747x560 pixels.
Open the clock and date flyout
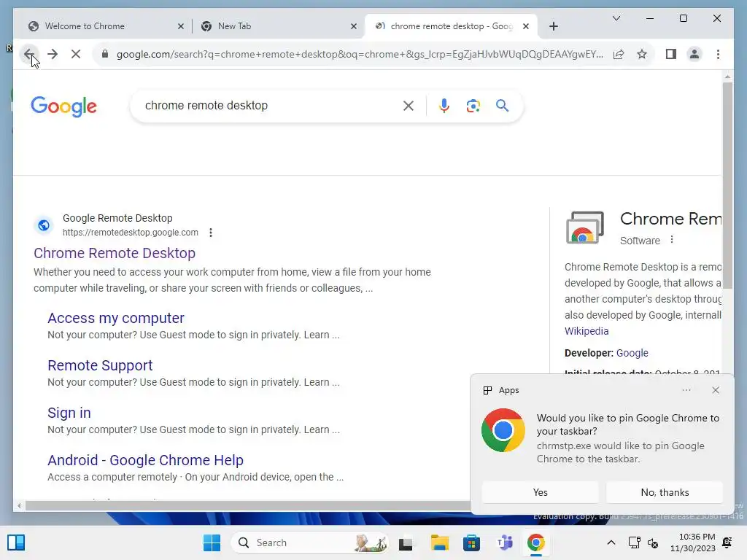tap(693, 542)
